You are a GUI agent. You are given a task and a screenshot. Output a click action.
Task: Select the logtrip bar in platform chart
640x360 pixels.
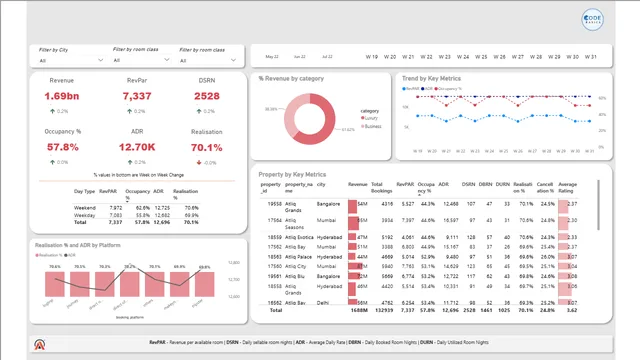point(55,284)
